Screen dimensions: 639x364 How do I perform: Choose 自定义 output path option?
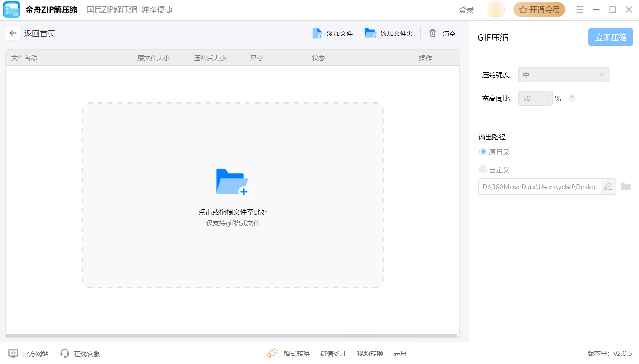[483, 169]
